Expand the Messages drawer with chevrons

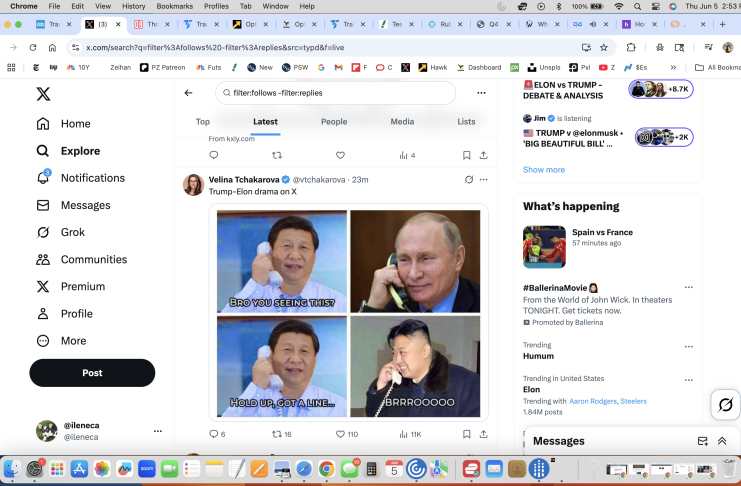pos(722,441)
